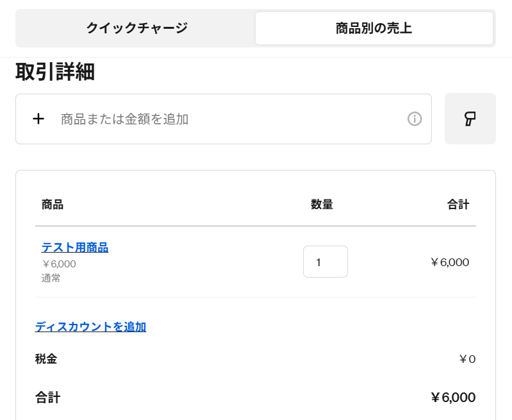512x420 pixels.
Task: Click the quantity field showing 1
Action: 326,262
